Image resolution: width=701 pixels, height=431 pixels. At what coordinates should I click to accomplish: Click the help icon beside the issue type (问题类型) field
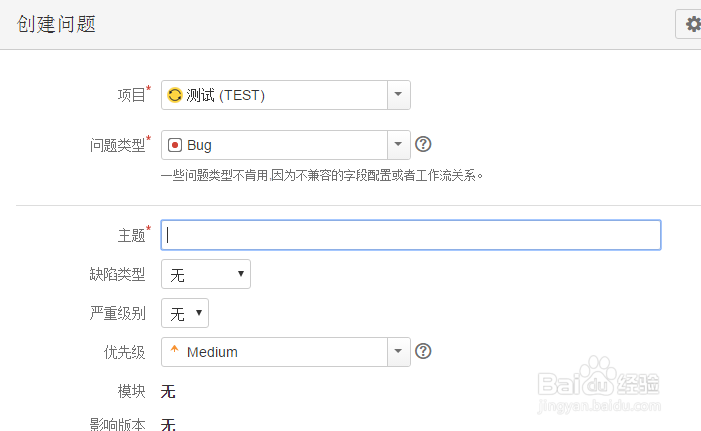423,144
